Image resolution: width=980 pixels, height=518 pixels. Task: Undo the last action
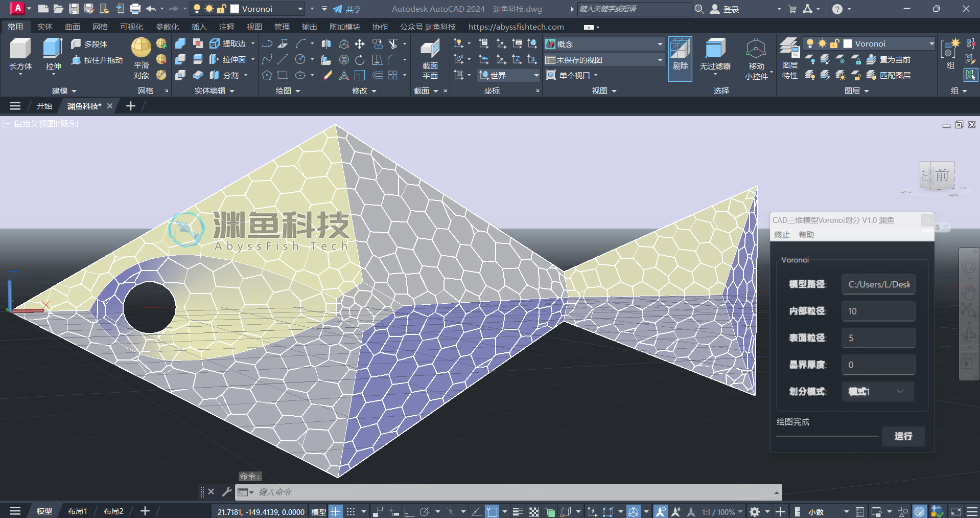[x=151, y=9]
